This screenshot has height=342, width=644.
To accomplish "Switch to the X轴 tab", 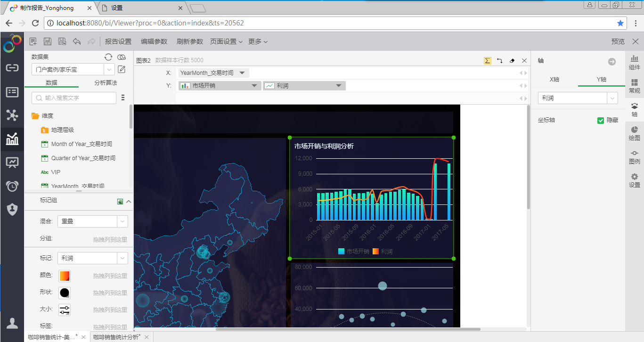I will pyautogui.click(x=554, y=80).
